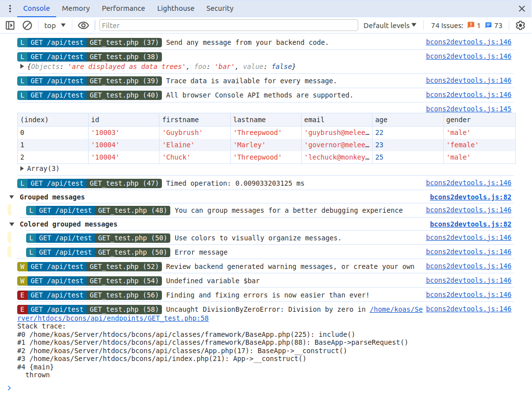This screenshot has height=394, width=532.
Task: Open Console settings gear
Action: click(520, 26)
